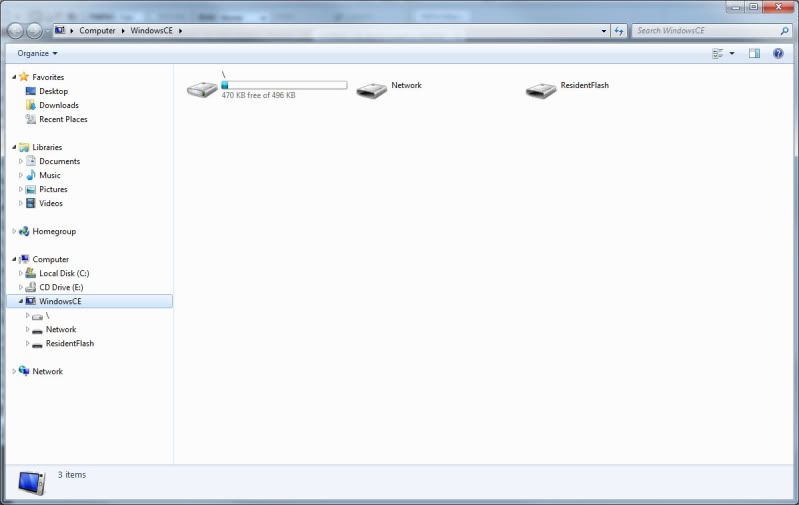The image size is (799, 505).
Task: Click the Back navigation arrow button
Action: [16, 31]
